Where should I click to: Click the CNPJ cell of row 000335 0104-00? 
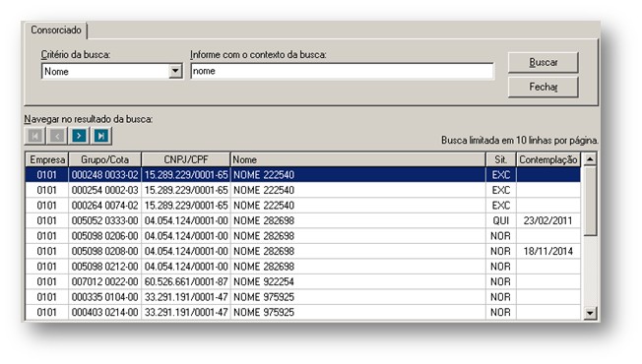(186, 297)
